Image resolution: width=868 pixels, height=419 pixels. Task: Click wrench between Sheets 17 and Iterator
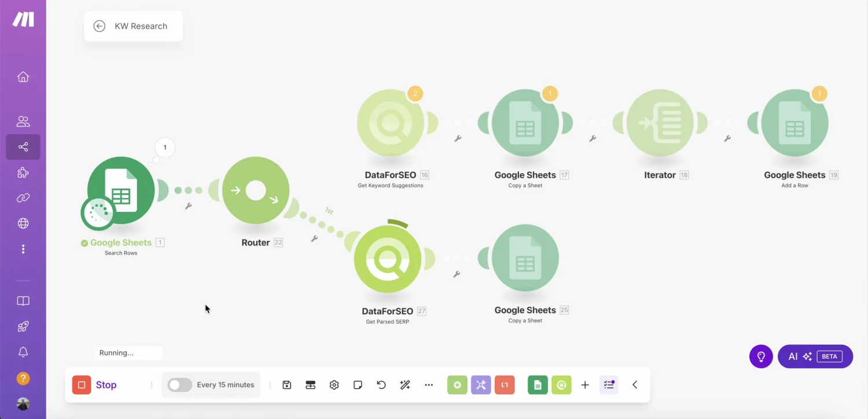pos(593,138)
